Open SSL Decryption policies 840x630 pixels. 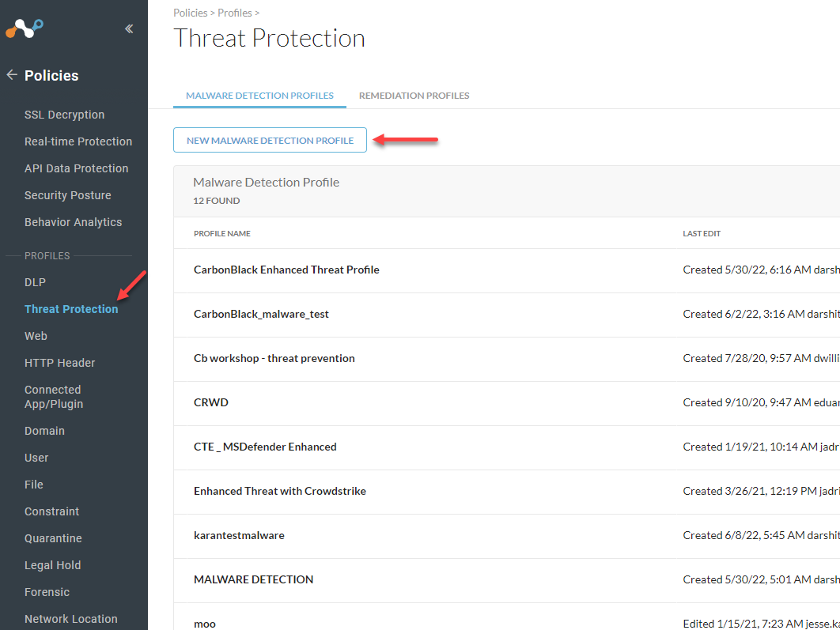coord(64,115)
